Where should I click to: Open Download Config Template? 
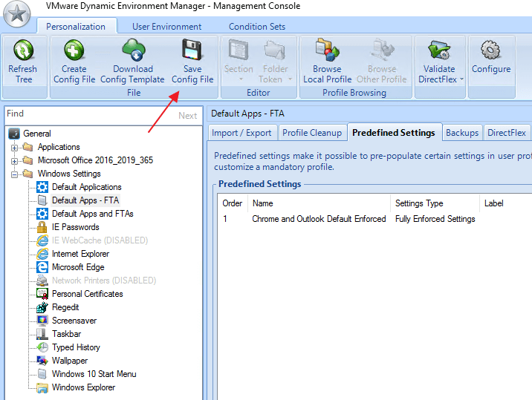132,51
